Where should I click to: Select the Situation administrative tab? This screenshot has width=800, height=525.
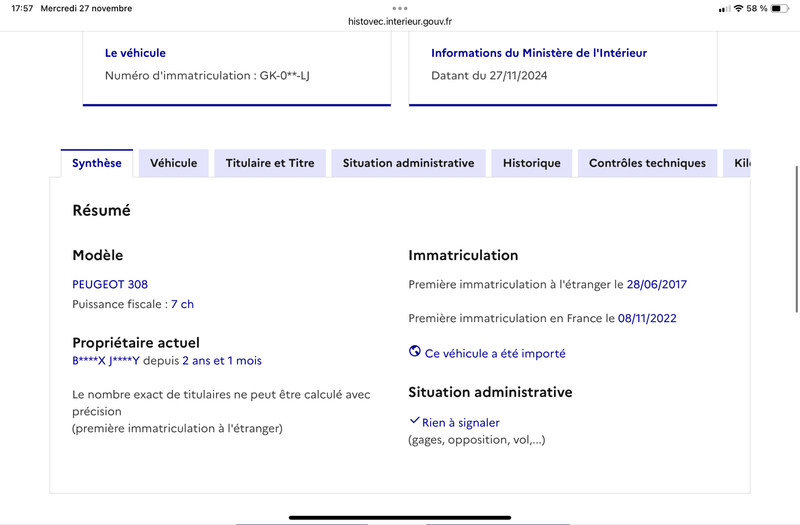[409, 163]
